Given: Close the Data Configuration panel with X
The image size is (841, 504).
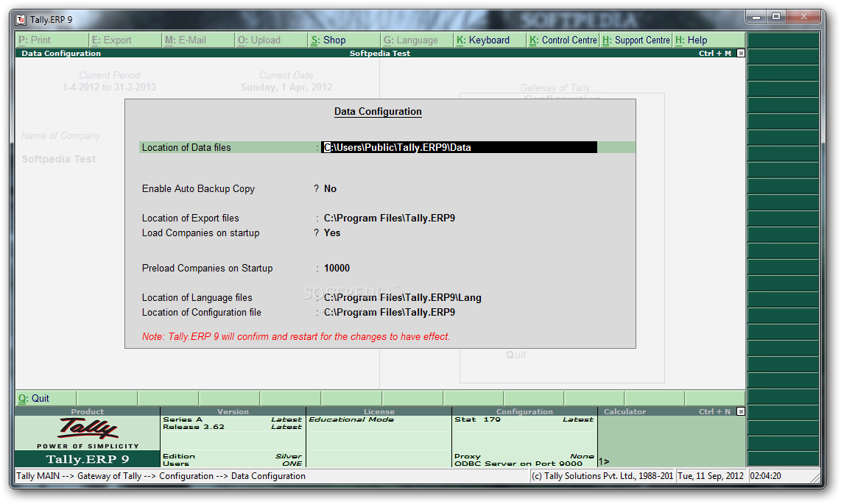Looking at the screenshot, I should (x=741, y=53).
